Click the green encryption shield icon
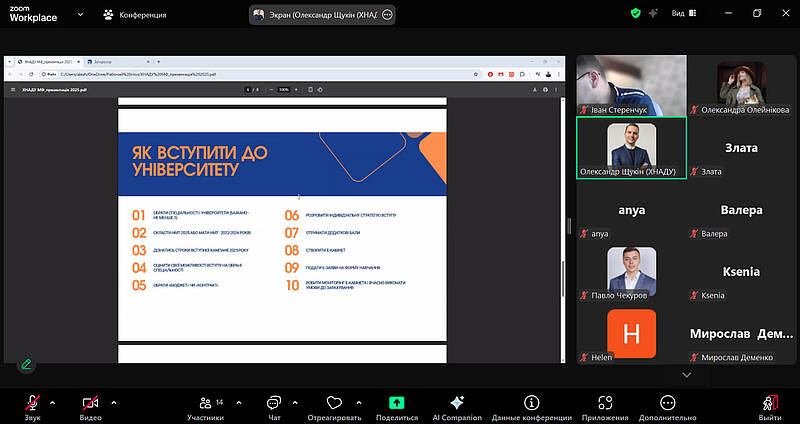This screenshot has width=800, height=424. click(x=635, y=14)
